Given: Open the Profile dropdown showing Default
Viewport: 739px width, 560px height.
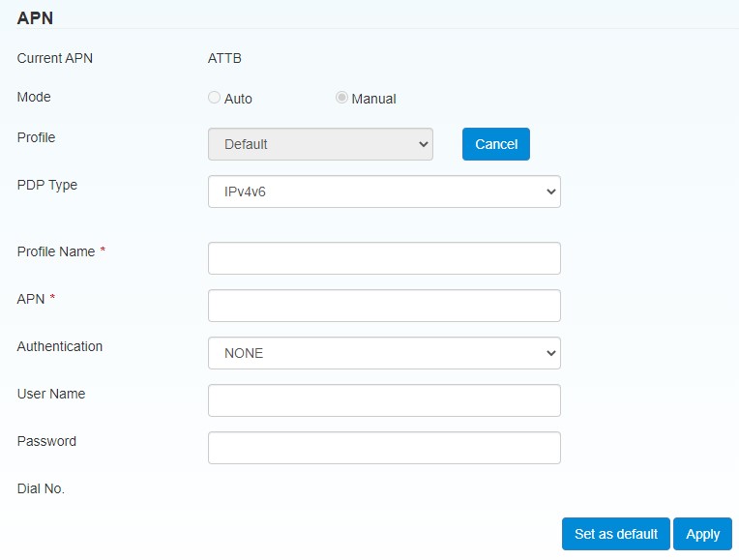Looking at the screenshot, I should [x=320, y=144].
